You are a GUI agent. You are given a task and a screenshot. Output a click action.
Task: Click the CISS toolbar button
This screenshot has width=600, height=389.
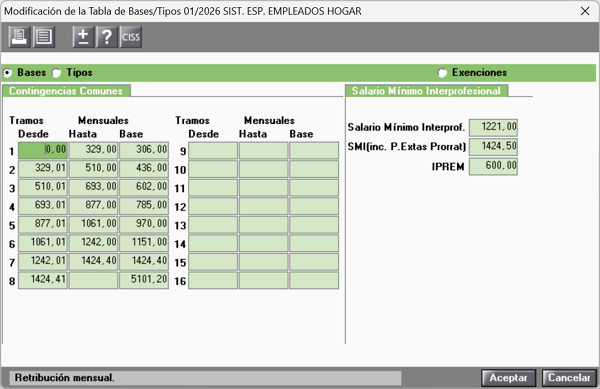coord(131,37)
